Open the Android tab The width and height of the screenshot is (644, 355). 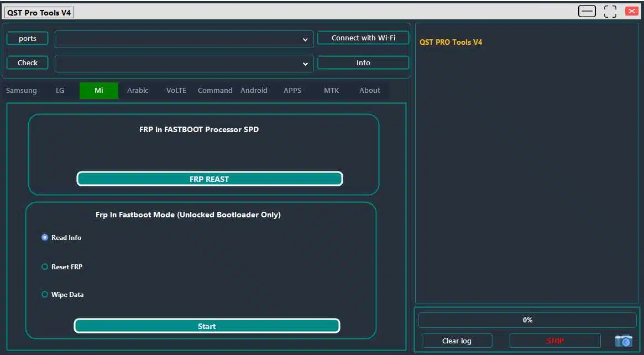(x=254, y=90)
